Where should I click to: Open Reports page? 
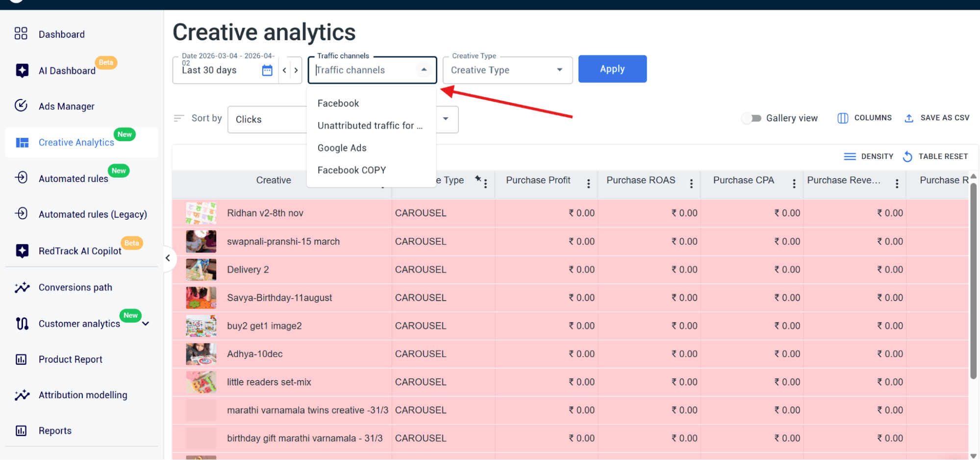(x=55, y=431)
